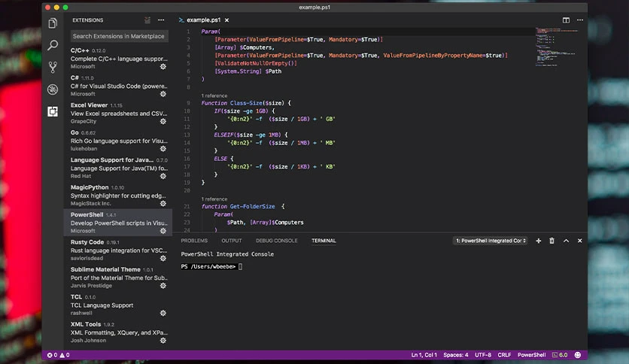Select the MagicPython extension entry
629x364 pixels.
point(118,196)
